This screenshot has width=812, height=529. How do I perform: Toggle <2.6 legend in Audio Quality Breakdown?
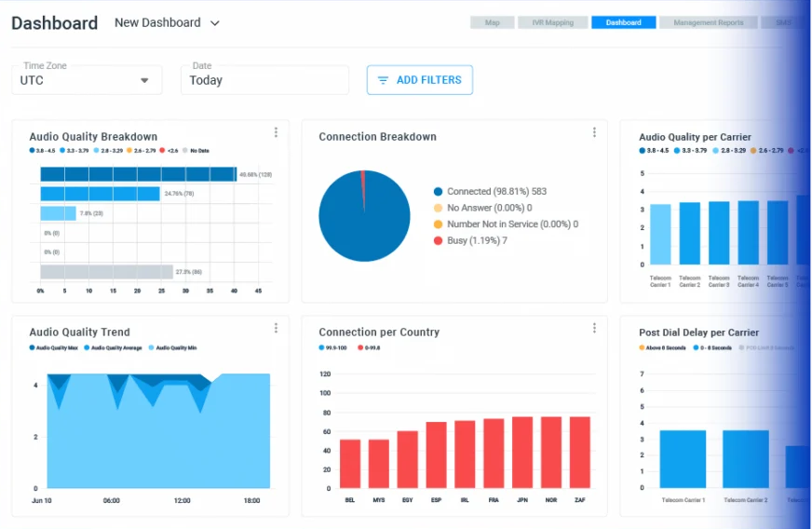pos(169,151)
